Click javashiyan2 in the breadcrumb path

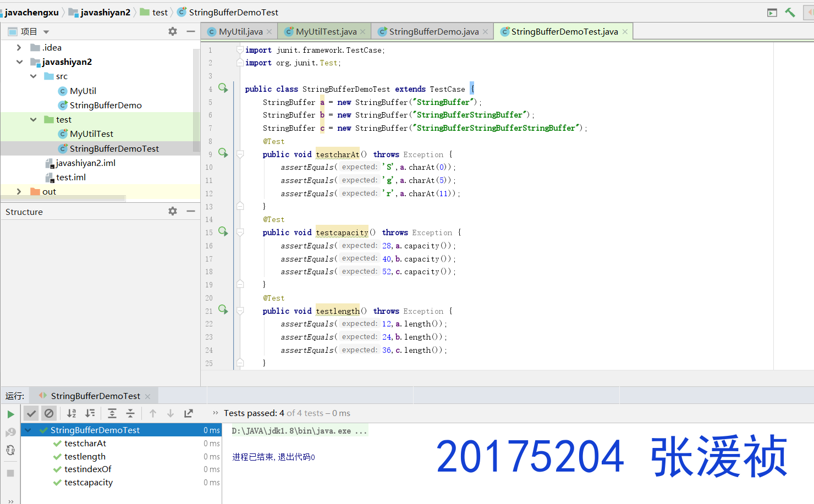105,12
